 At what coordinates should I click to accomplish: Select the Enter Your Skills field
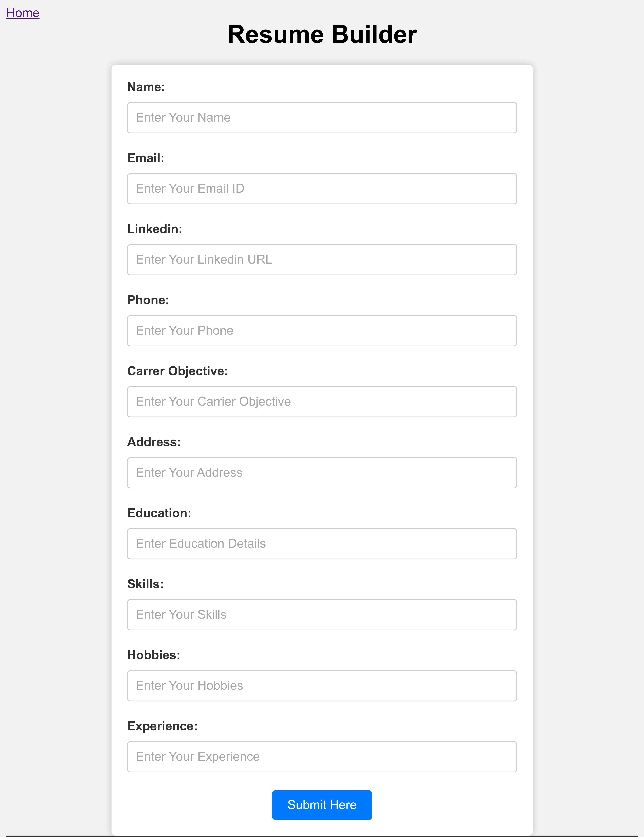[x=322, y=615]
